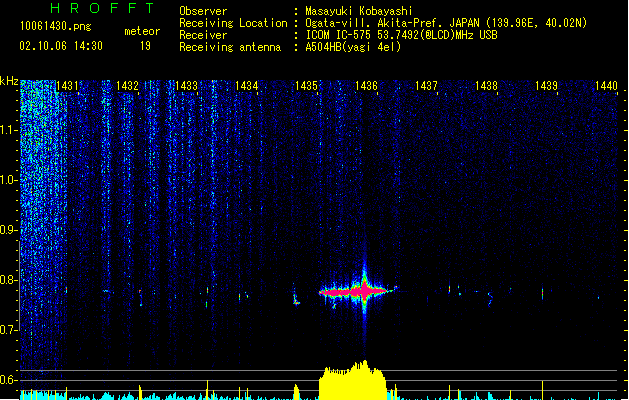
Task: Click the kHz axis unit label
Action: [9, 81]
